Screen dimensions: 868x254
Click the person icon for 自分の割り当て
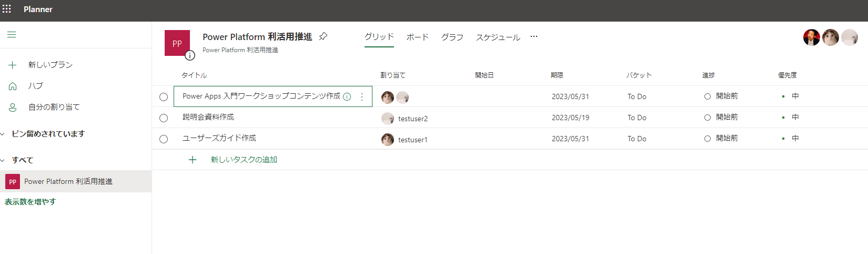[x=13, y=107]
